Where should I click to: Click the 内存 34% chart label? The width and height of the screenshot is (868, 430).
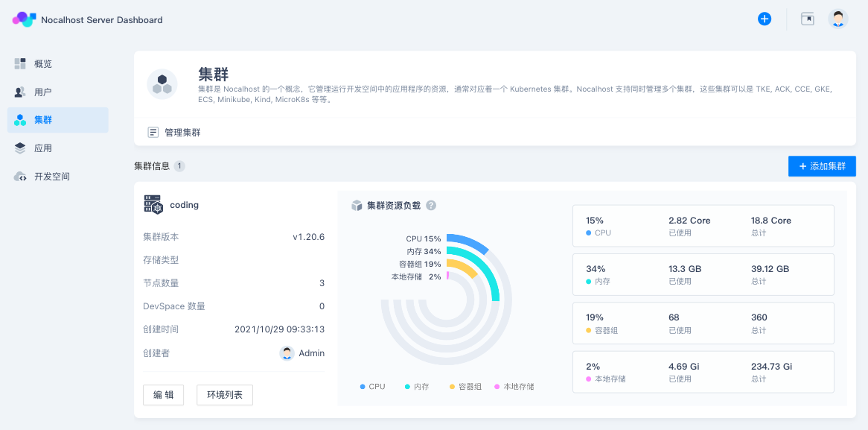(x=424, y=252)
